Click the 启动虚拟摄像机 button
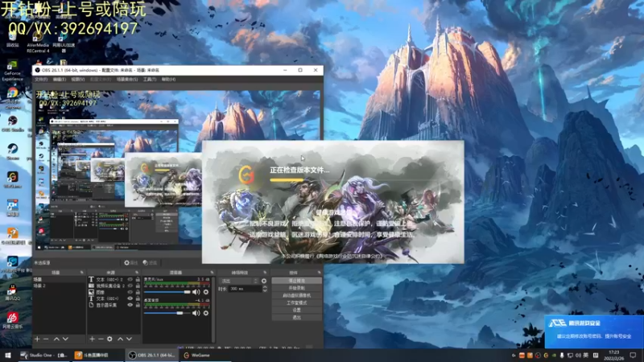 (296, 295)
